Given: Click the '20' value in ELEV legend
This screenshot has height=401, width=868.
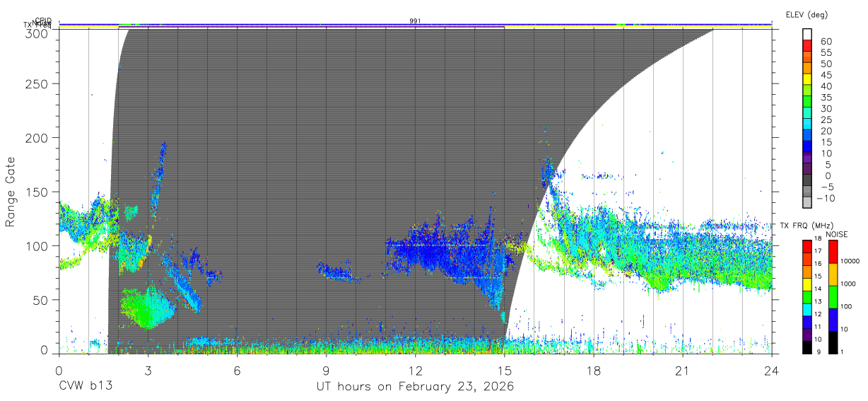Looking at the screenshot, I should tap(826, 131).
